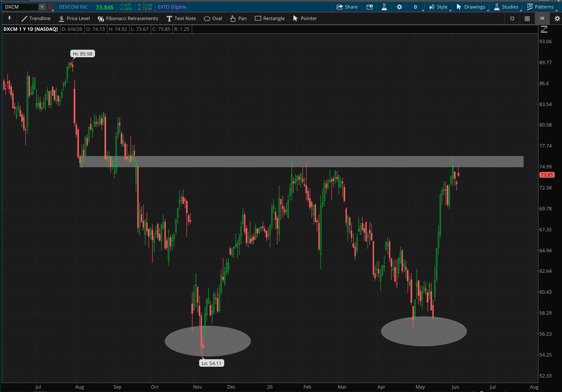Click the Share button
The image size is (562, 392).
click(x=347, y=7)
